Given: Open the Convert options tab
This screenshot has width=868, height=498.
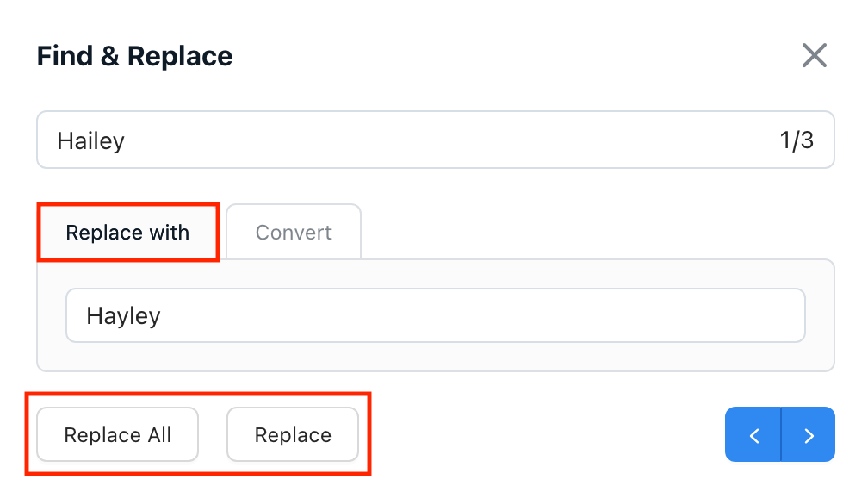Looking at the screenshot, I should (294, 233).
